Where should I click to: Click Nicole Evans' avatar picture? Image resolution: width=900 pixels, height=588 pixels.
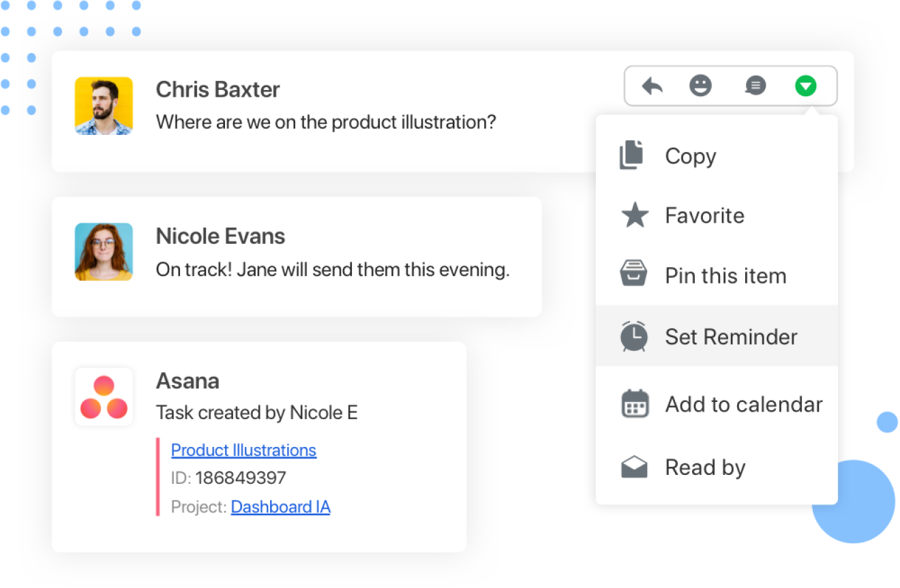[x=104, y=252]
